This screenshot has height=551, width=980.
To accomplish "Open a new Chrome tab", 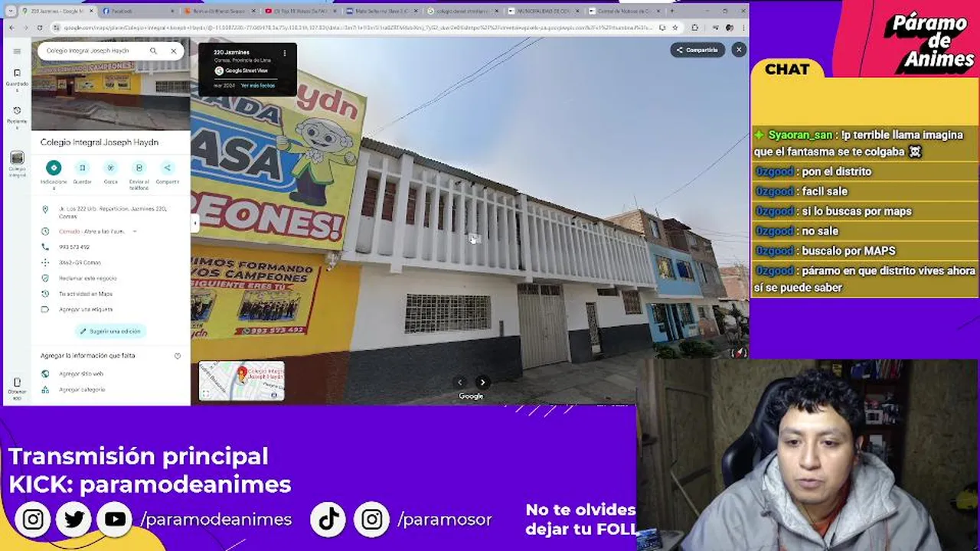I will [x=673, y=11].
